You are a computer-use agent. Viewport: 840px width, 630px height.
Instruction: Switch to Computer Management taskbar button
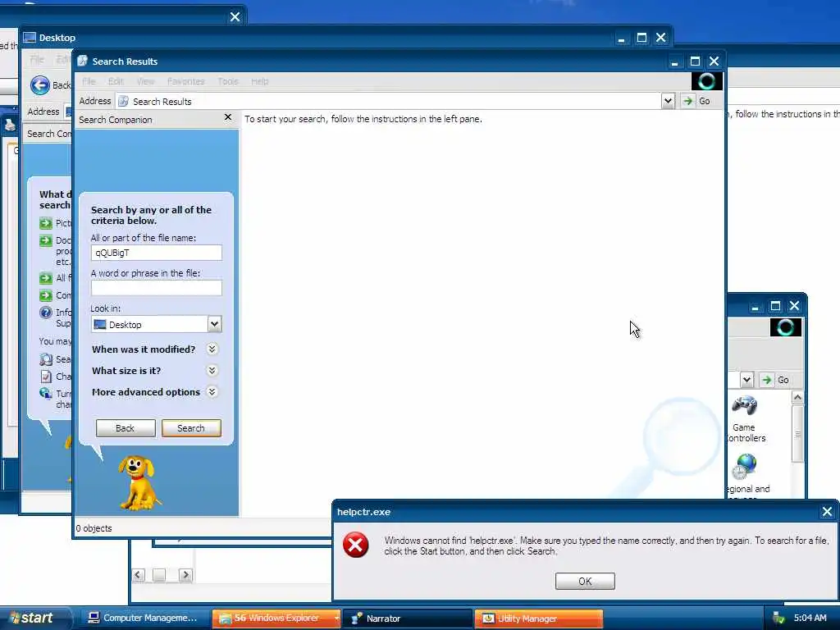pyautogui.click(x=143, y=619)
